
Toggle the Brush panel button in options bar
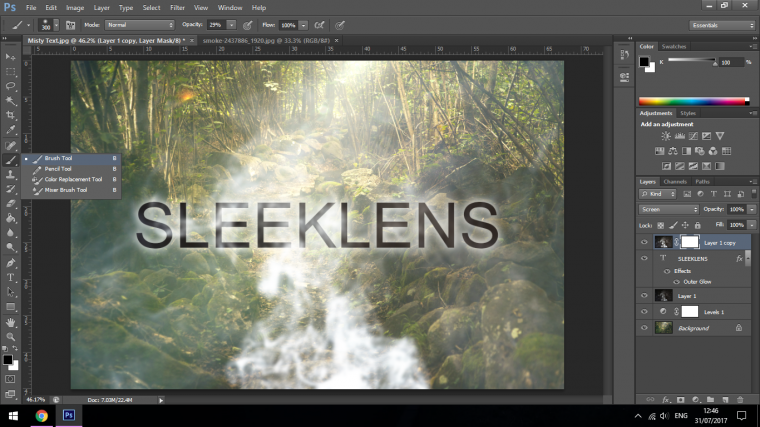pyautogui.click(x=70, y=25)
